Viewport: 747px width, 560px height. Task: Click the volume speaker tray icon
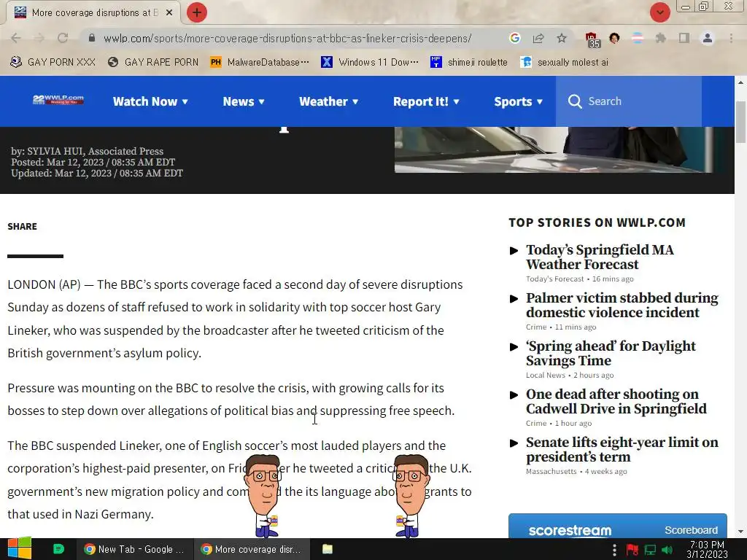click(667, 550)
